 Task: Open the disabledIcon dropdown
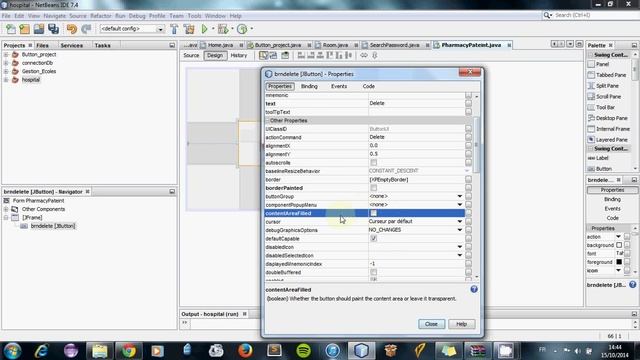[460, 247]
